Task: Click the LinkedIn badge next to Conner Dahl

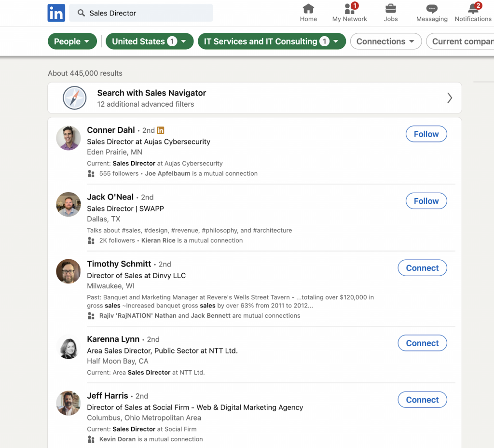Action: pyautogui.click(x=160, y=130)
